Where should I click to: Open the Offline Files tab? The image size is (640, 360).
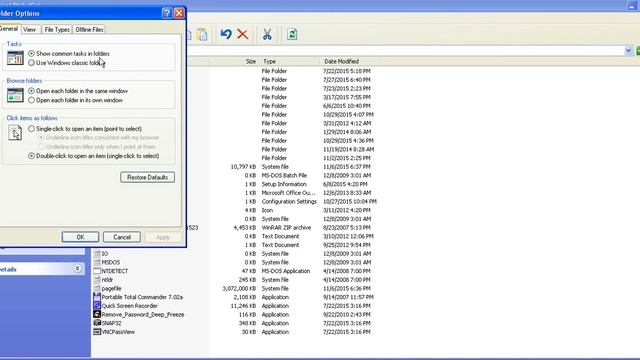[89, 30]
